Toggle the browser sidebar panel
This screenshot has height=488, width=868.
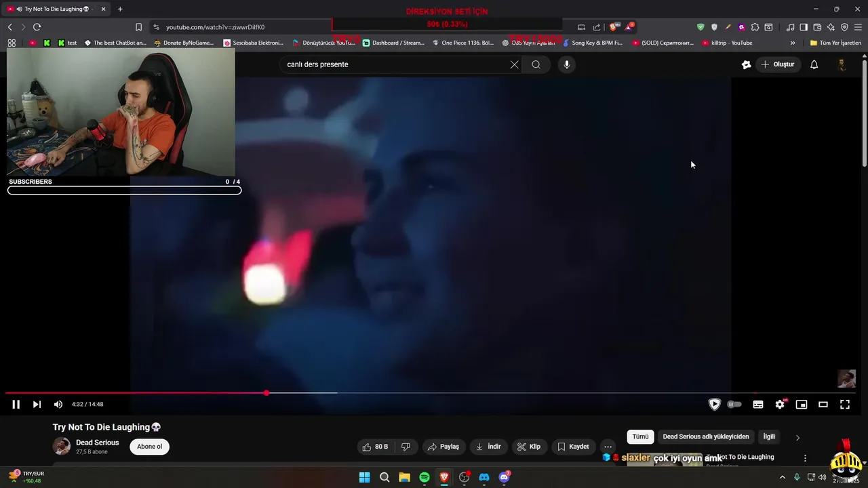[804, 27]
